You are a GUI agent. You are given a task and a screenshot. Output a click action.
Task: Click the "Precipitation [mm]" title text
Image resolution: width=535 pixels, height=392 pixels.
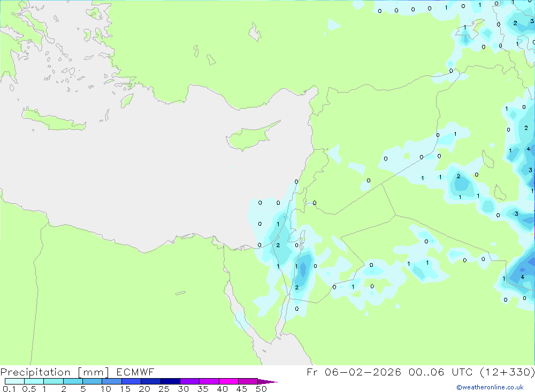tap(55, 372)
